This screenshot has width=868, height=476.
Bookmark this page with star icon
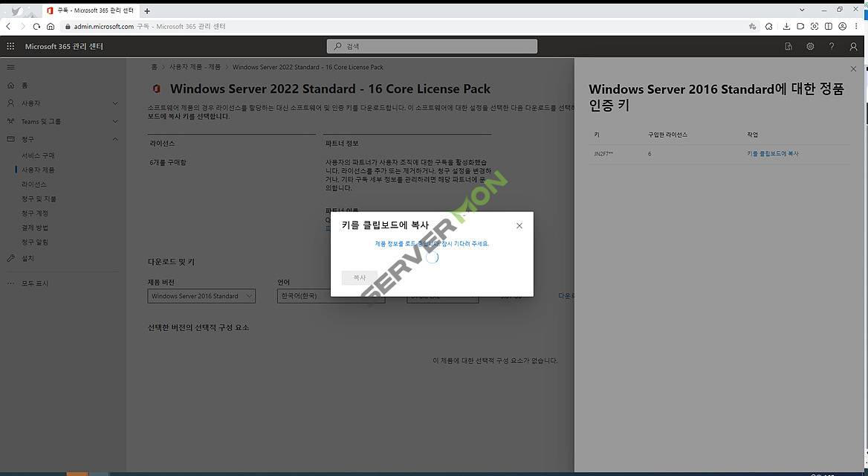pos(752,26)
